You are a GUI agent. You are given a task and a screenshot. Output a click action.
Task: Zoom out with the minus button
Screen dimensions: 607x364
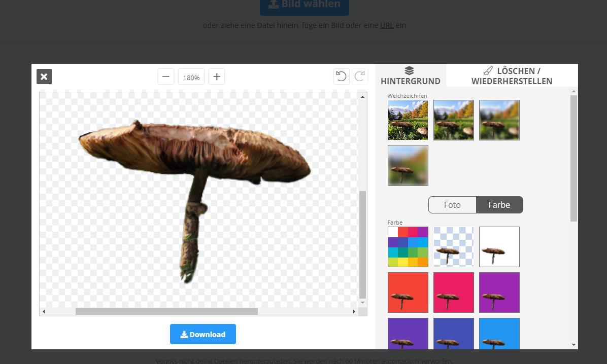(165, 77)
